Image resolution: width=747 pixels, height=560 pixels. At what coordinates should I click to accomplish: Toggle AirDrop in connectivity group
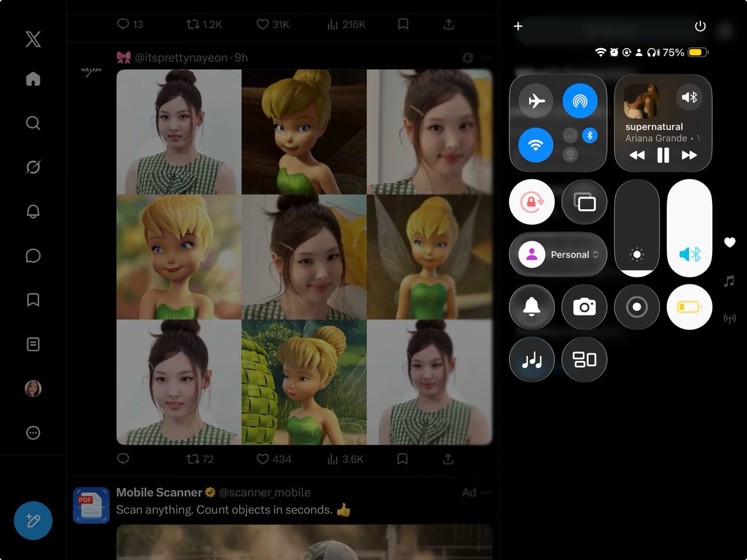580,101
